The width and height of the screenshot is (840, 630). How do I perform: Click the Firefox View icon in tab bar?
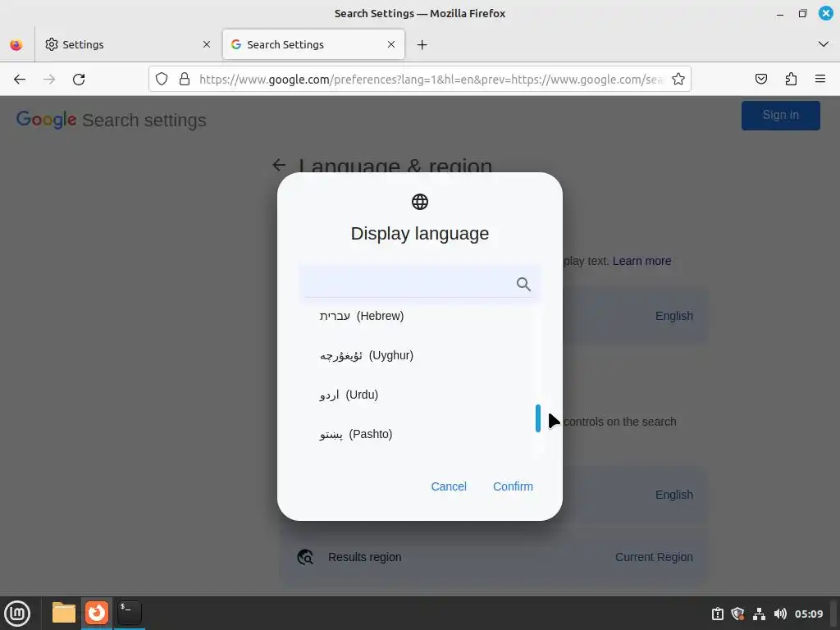pyautogui.click(x=16, y=44)
